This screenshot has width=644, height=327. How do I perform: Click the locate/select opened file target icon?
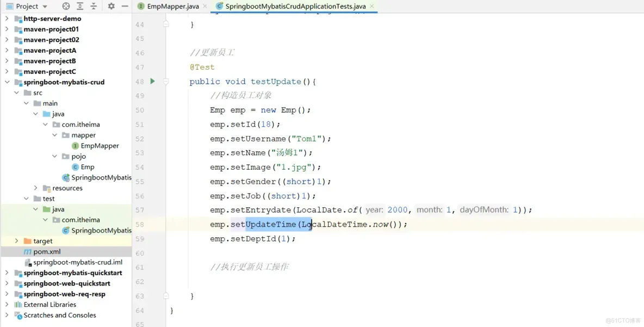click(66, 6)
